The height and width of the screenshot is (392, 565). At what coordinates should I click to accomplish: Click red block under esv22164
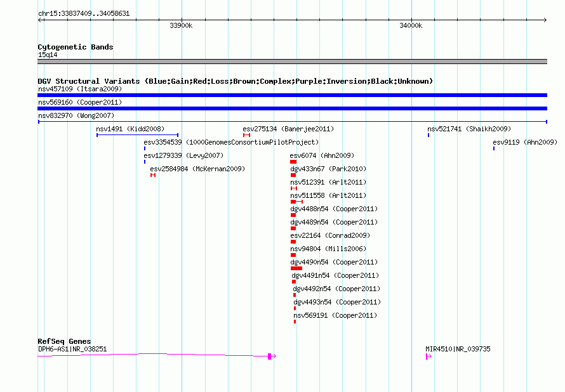point(293,242)
